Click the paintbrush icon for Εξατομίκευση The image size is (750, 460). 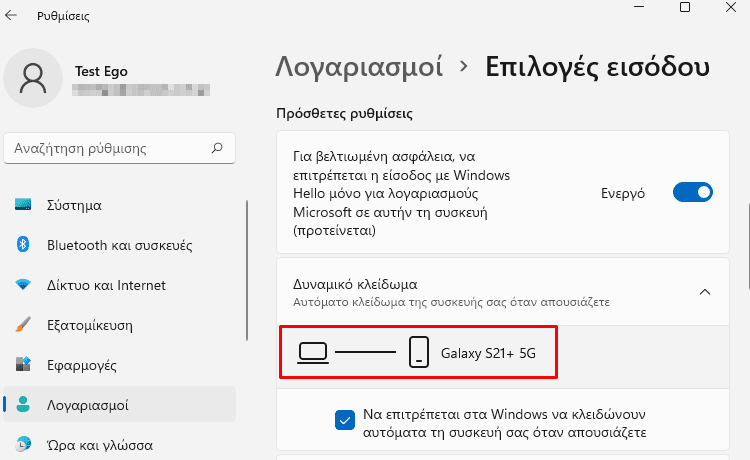23,325
